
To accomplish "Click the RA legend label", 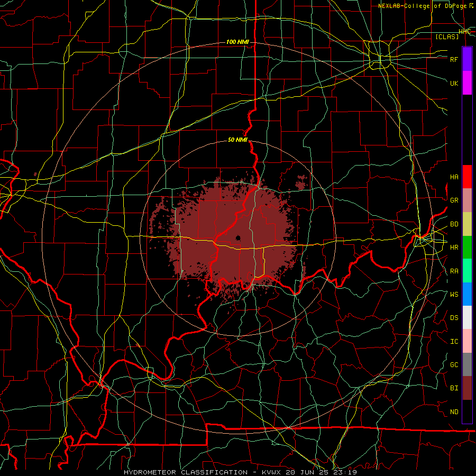I will [x=454, y=271].
